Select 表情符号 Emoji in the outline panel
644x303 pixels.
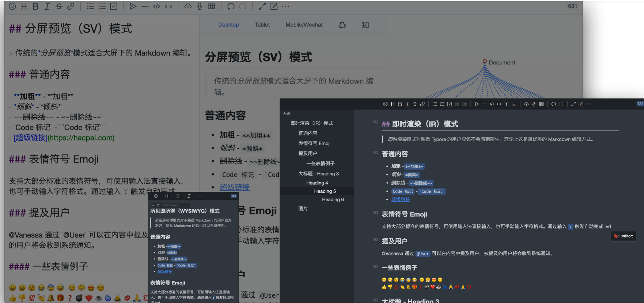pos(314,143)
